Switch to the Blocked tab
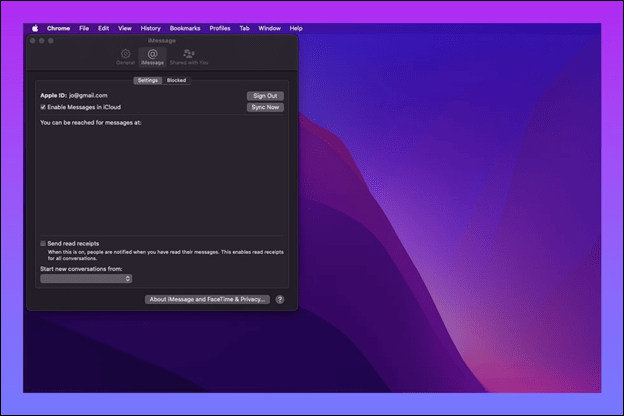 [x=176, y=80]
